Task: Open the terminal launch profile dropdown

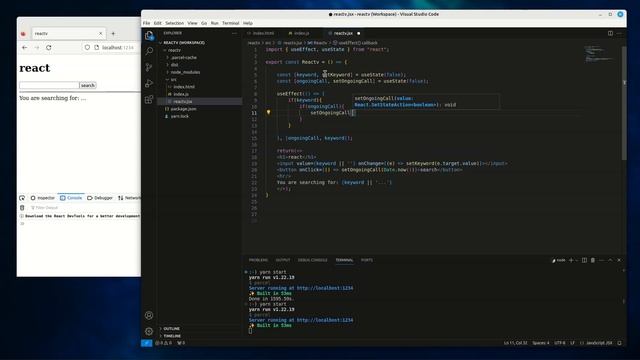Action: 577,260
